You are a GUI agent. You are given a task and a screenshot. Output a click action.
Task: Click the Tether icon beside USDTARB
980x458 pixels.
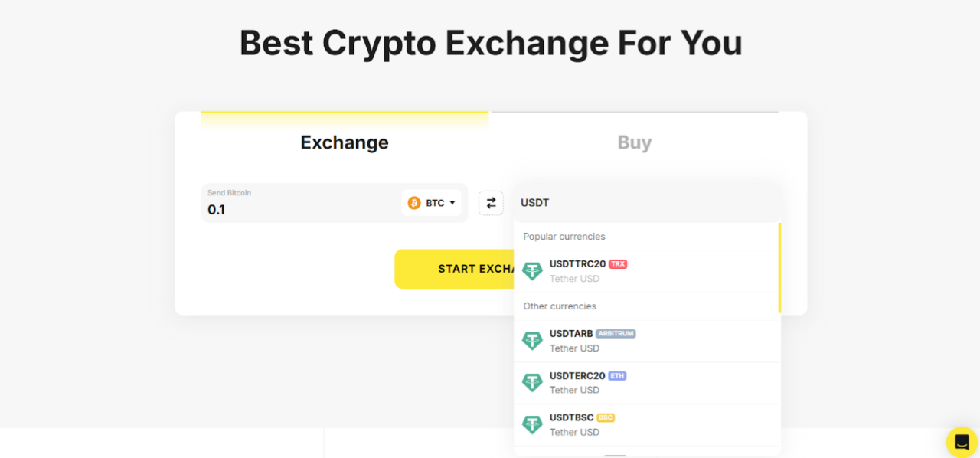pos(532,341)
